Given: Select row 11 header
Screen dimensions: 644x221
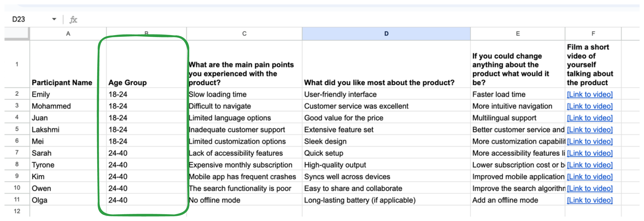Looking at the screenshot, I should click(17, 199).
